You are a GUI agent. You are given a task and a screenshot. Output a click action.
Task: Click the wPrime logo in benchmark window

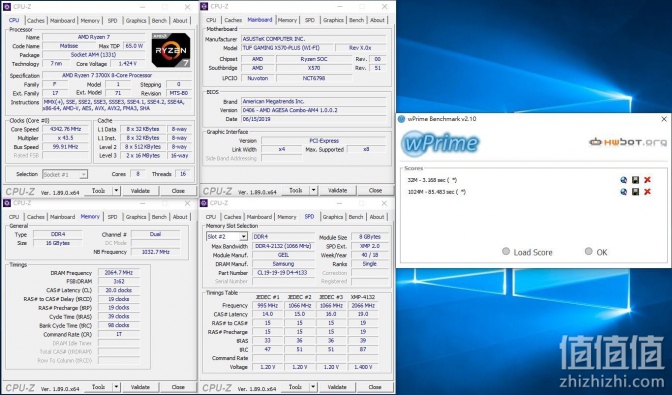click(440, 143)
